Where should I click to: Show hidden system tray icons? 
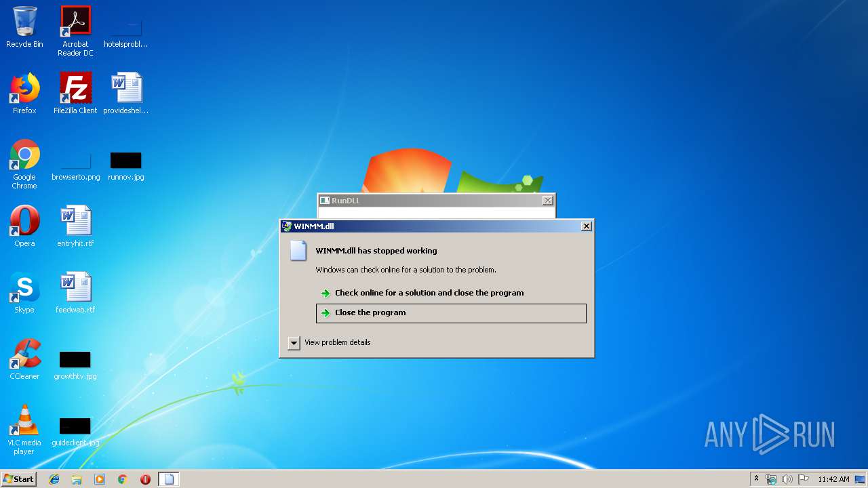(x=756, y=479)
